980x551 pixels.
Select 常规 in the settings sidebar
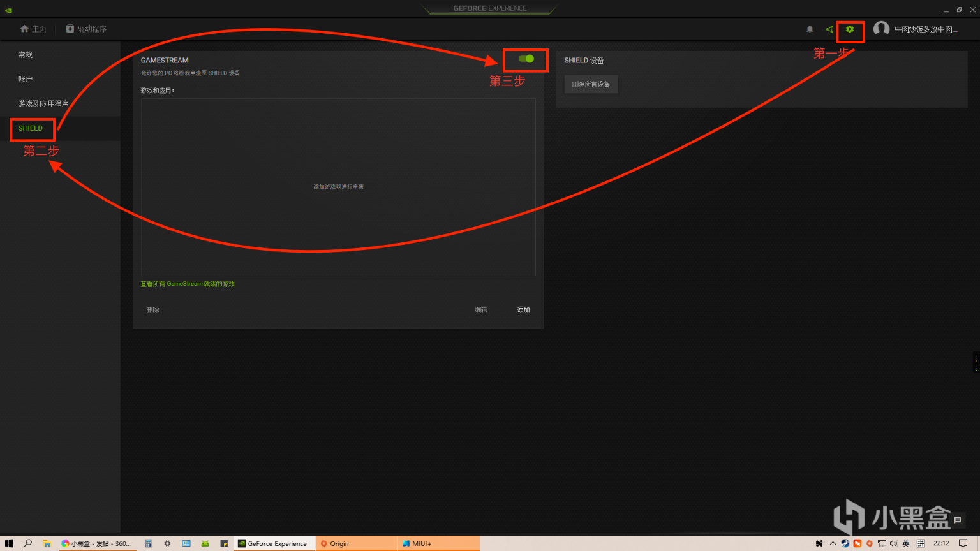(26, 55)
